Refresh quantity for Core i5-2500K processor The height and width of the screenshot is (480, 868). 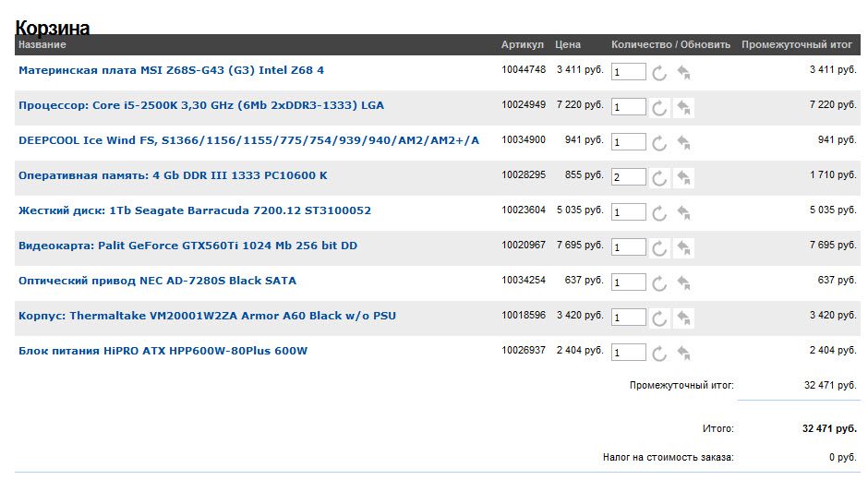pos(658,107)
